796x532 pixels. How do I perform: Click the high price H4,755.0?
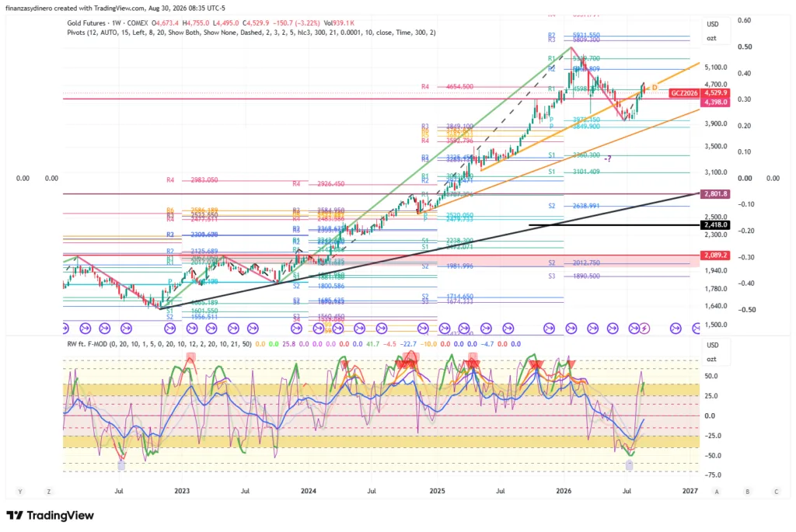click(196, 23)
